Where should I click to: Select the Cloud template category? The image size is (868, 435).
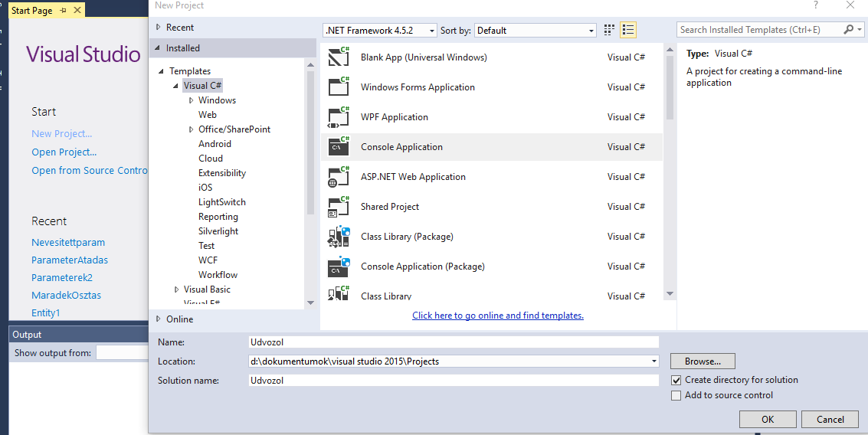click(x=211, y=159)
